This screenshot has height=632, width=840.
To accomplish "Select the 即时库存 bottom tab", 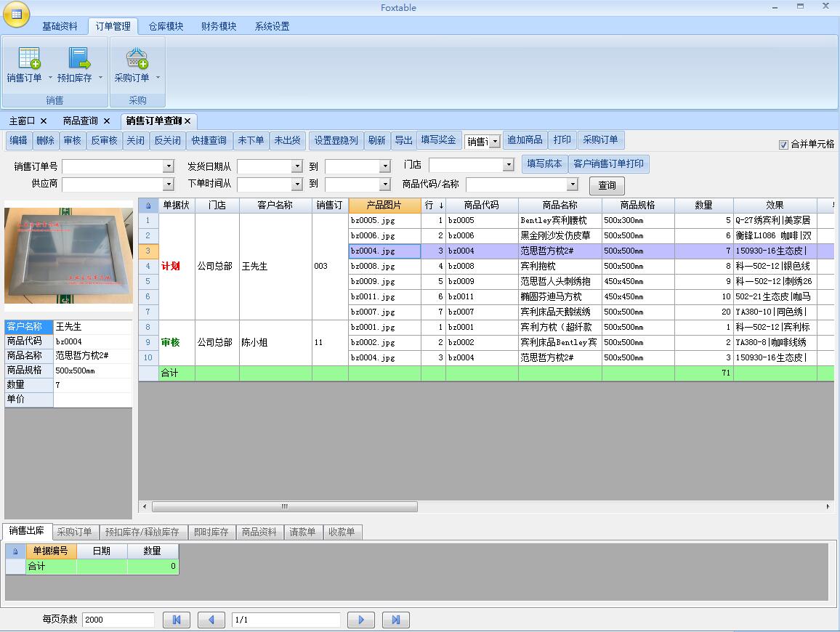I will click(x=211, y=532).
